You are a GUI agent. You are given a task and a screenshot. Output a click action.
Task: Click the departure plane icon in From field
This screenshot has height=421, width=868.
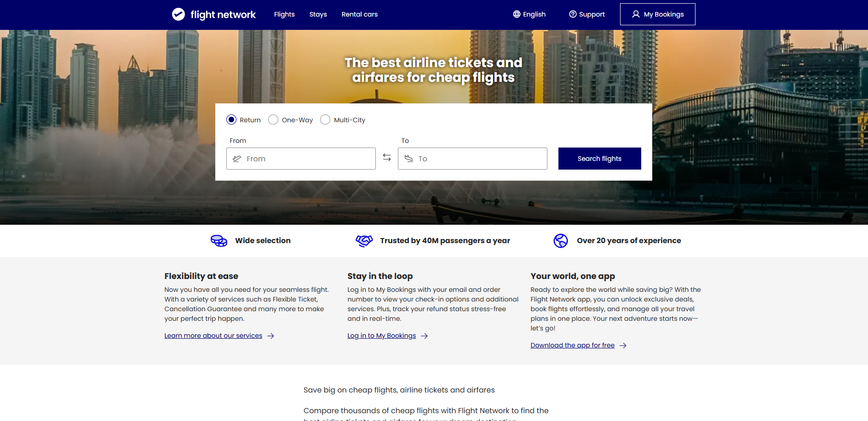click(x=237, y=159)
